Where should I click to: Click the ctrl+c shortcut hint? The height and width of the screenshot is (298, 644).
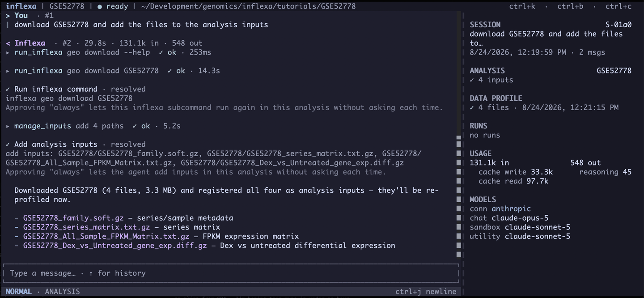point(619,6)
